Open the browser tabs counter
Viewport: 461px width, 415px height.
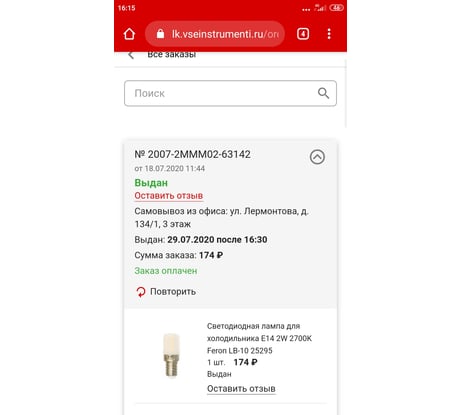[303, 34]
